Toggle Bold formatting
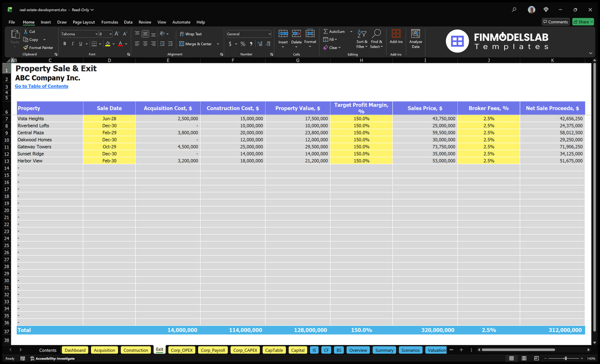Screen dimensions: 600x364 click(x=65, y=44)
